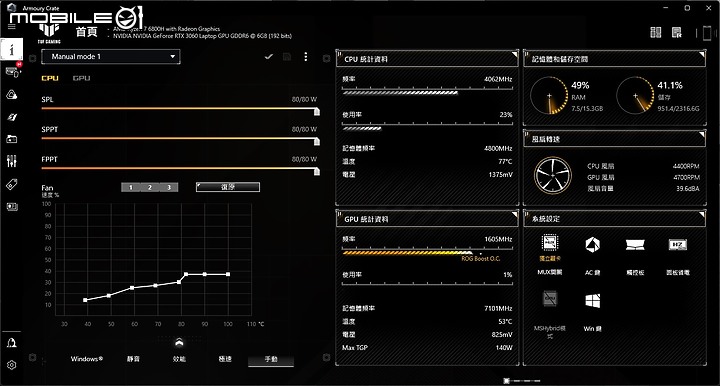The height and width of the screenshot is (386, 720).
Task: Open the Settings gear icon
Action: pyautogui.click(x=11, y=365)
